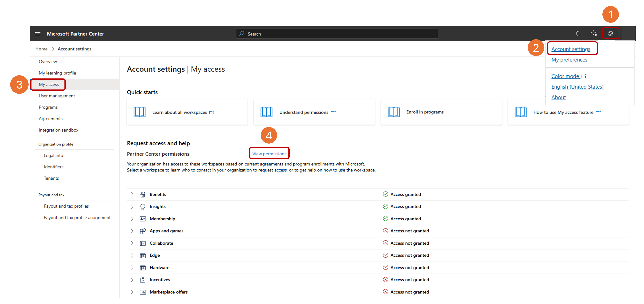
Task: Click the Home breadcrumb
Action: (x=41, y=49)
